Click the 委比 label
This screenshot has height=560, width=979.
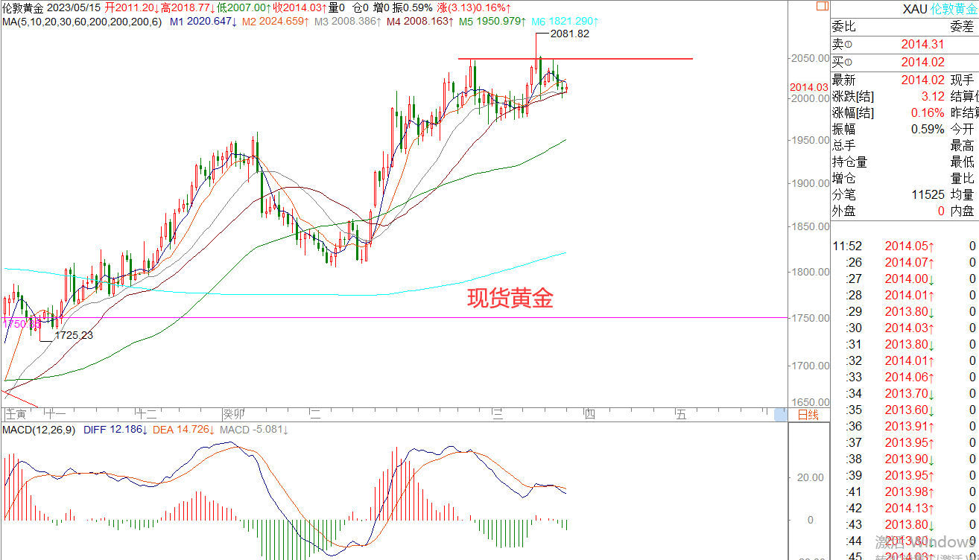click(x=844, y=27)
